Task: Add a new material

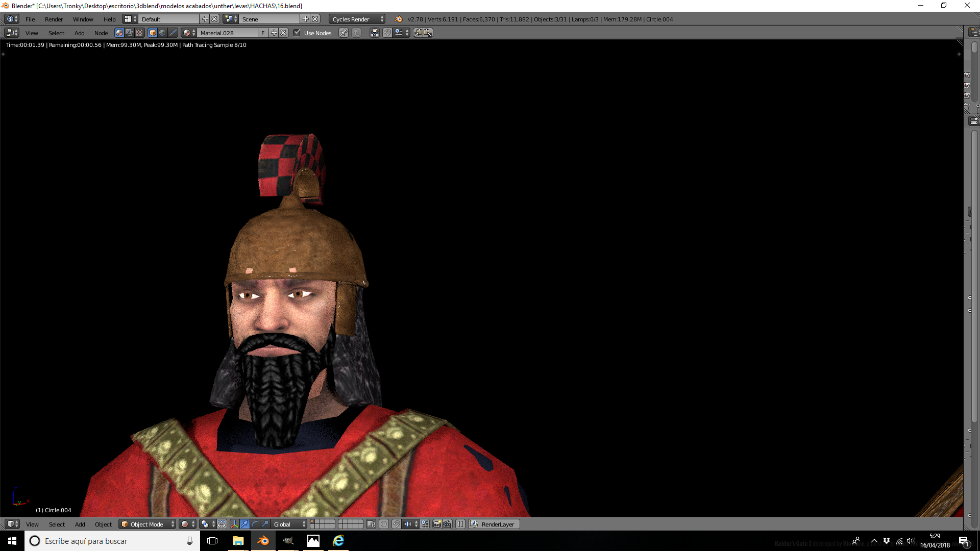Action: pos(274,33)
